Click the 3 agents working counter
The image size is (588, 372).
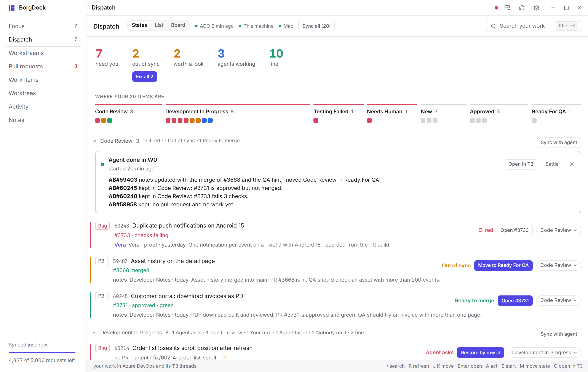pyautogui.click(x=236, y=58)
